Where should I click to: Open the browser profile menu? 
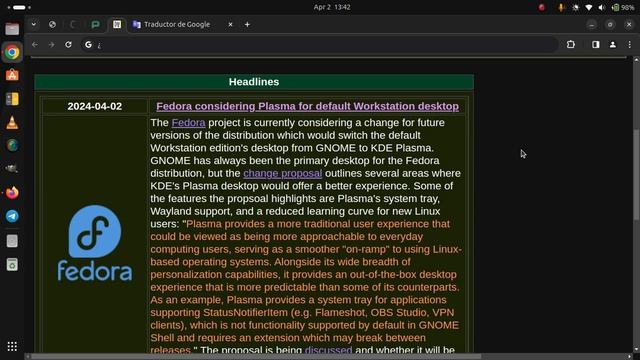(x=613, y=44)
